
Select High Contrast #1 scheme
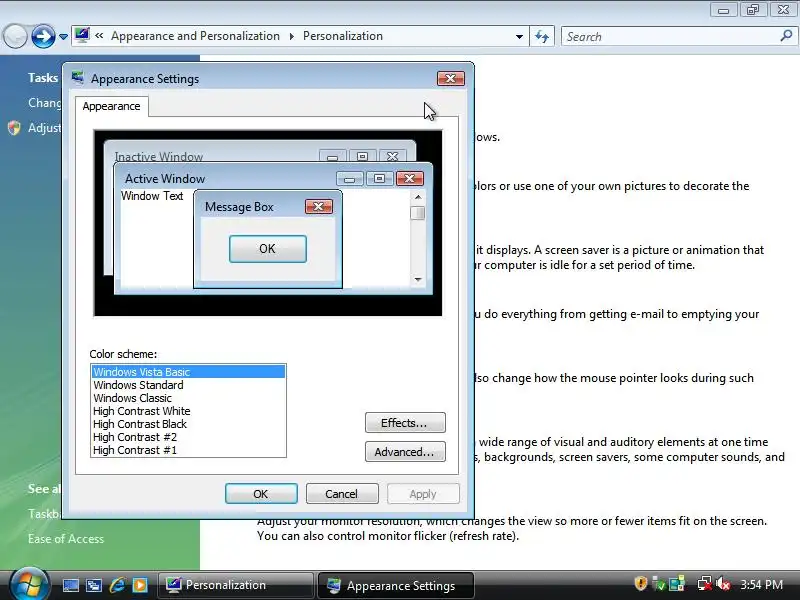tap(188, 450)
